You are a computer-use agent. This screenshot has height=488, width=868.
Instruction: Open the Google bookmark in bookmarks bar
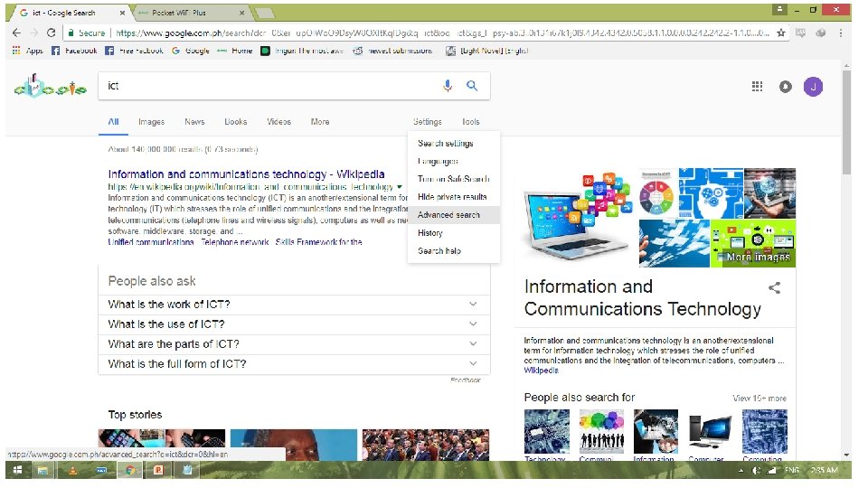tap(191, 51)
